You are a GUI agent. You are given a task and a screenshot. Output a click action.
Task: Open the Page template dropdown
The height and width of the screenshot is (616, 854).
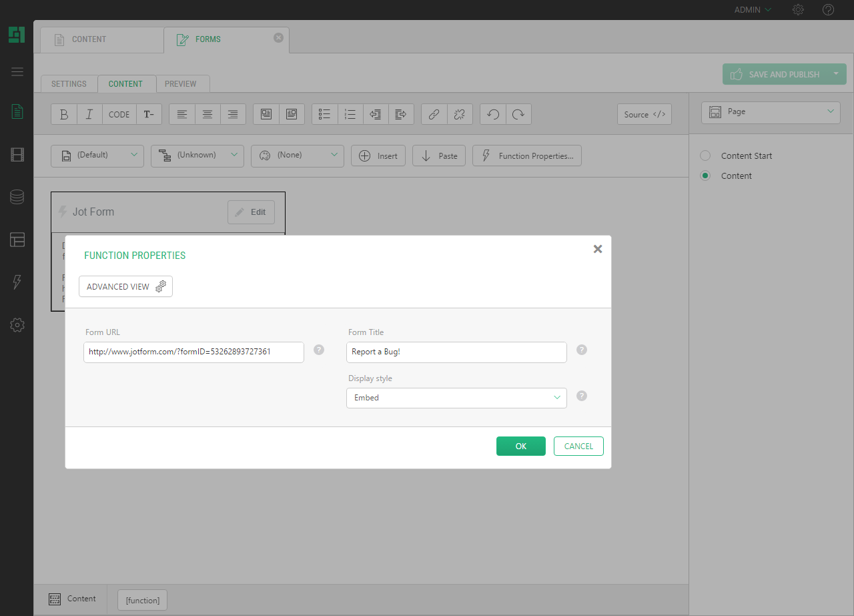pos(771,112)
